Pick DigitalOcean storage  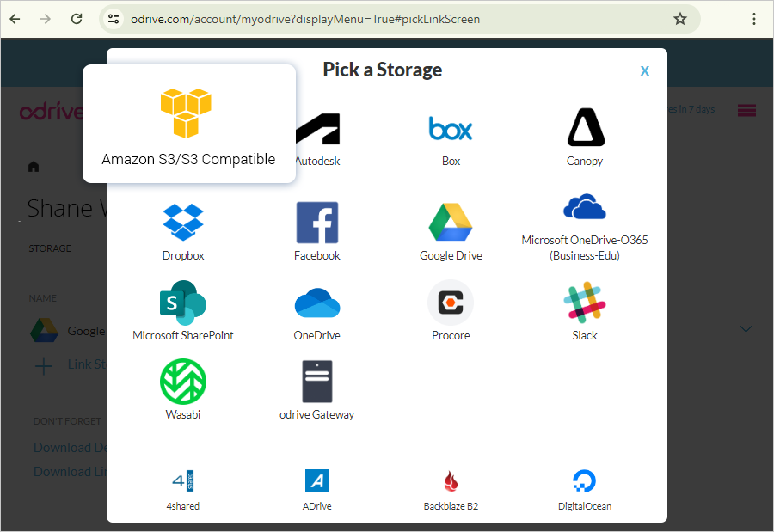[585, 491]
